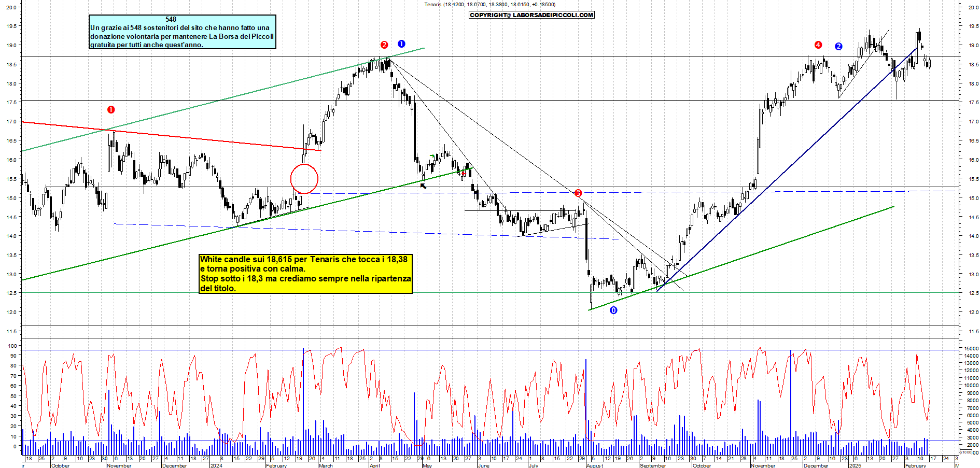Click the 100 level on the oscillator scale
Viewport: 980px width, 468px height.
tap(12, 346)
